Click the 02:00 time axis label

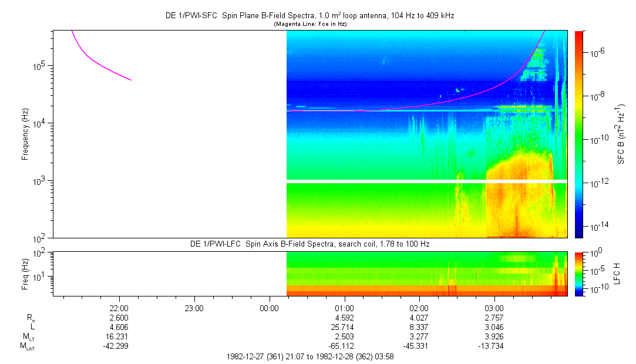[x=419, y=308]
